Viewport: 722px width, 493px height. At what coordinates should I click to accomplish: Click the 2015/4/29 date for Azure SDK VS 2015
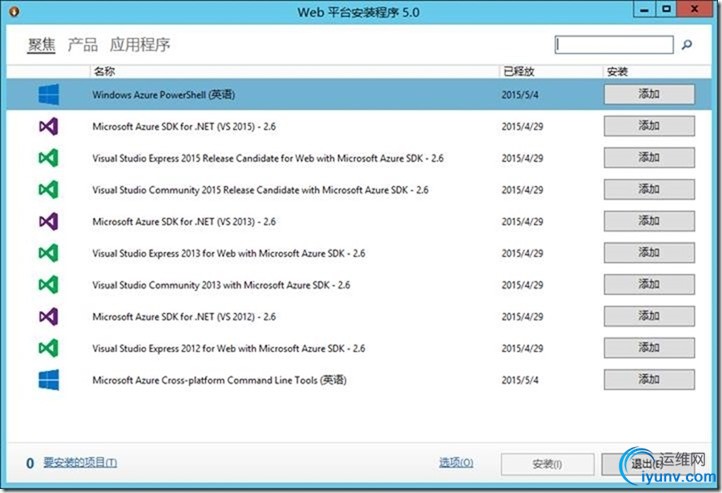[522, 127]
